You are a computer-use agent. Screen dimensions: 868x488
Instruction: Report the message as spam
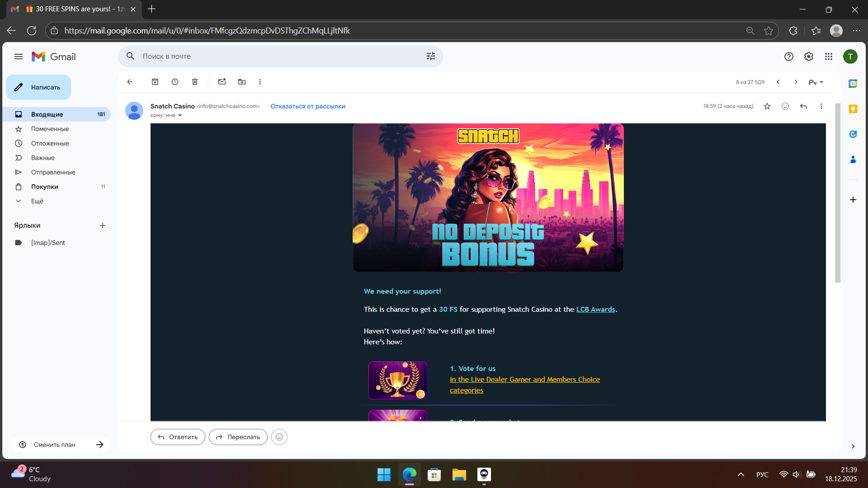pyautogui.click(x=175, y=82)
